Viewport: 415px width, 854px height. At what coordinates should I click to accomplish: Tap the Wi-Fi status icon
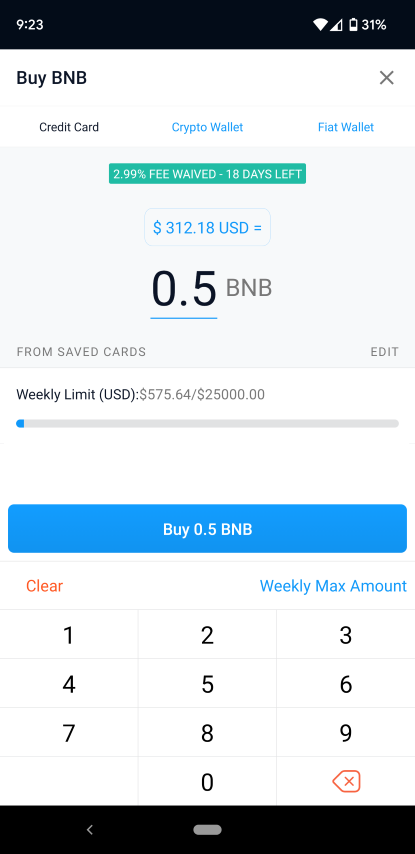(x=320, y=25)
